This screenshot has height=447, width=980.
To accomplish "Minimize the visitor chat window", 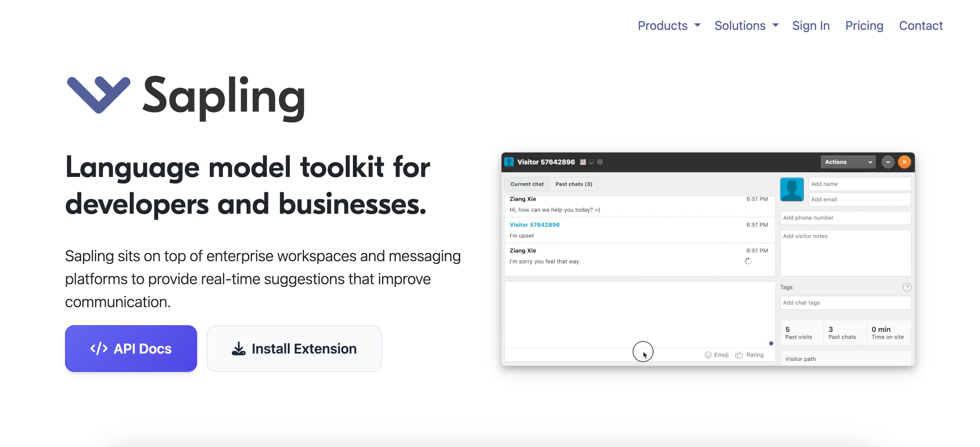I will [888, 162].
